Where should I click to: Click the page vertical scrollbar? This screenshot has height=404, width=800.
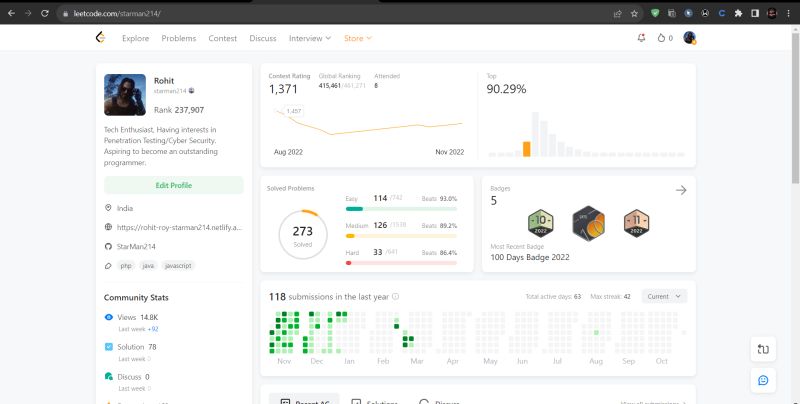click(795, 107)
